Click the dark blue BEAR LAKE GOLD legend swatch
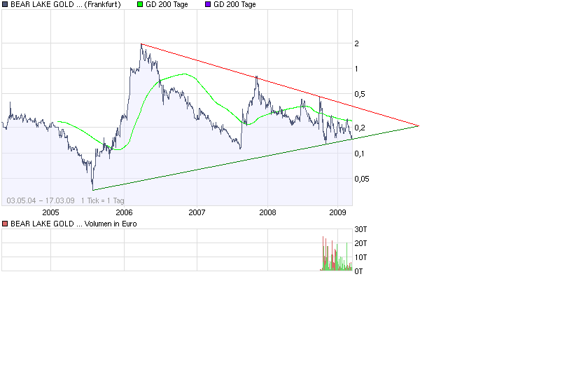The width and height of the screenshot is (588, 368). [5, 4]
